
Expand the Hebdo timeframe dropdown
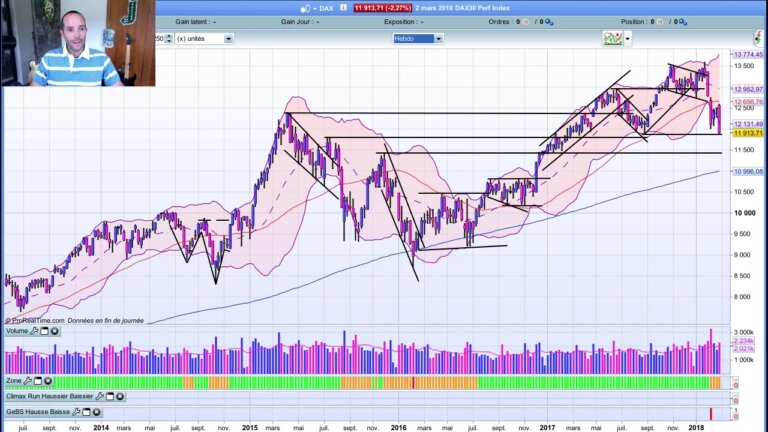pos(437,39)
